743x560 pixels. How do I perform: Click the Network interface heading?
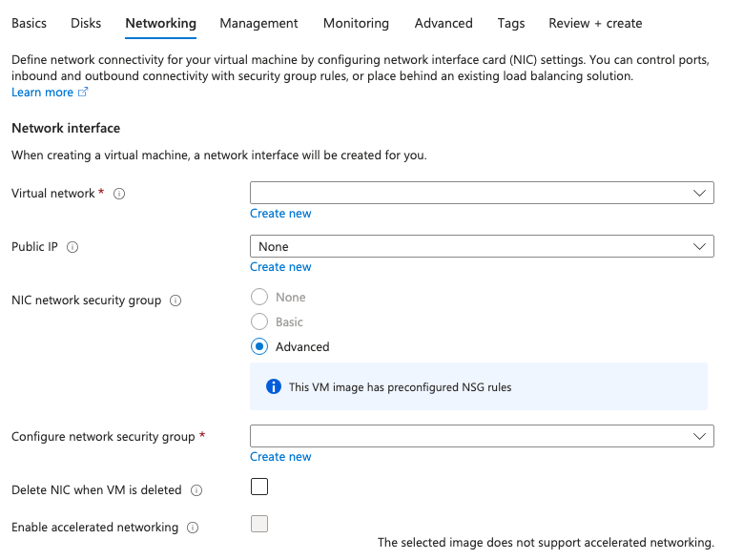[66, 129]
